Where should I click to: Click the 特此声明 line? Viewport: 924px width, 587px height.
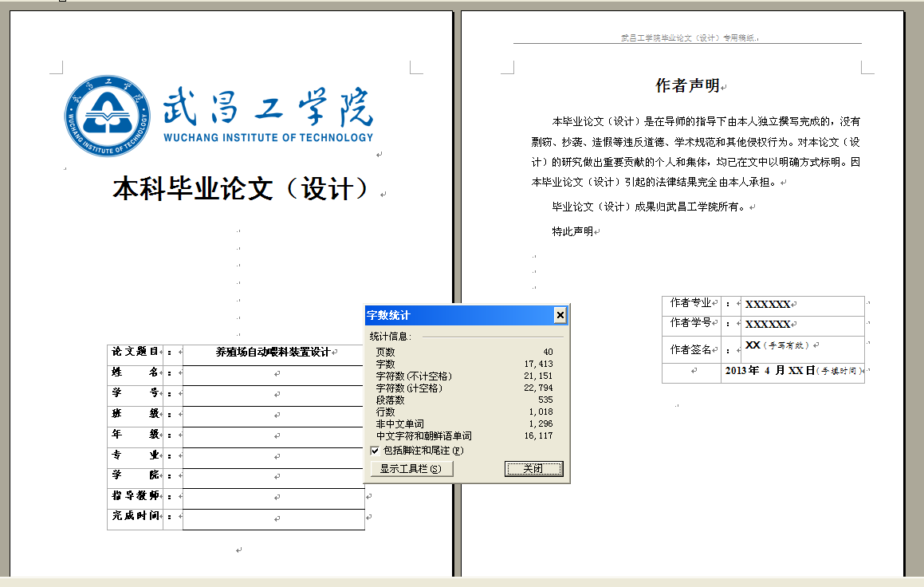[572, 231]
